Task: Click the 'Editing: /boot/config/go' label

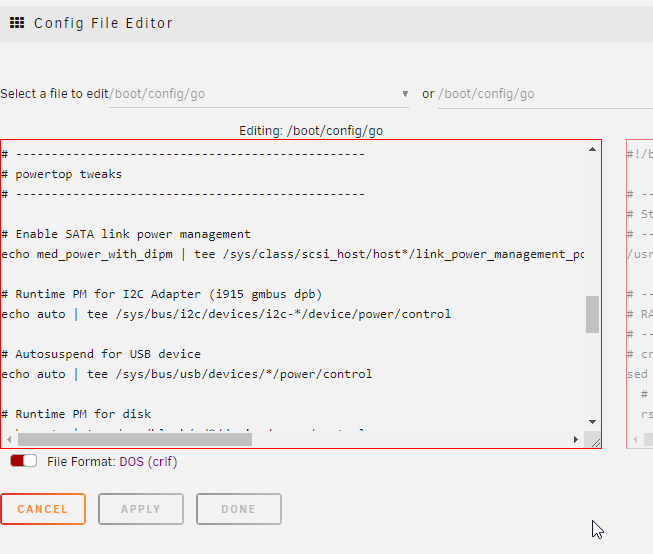Action: [x=311, y=131]
